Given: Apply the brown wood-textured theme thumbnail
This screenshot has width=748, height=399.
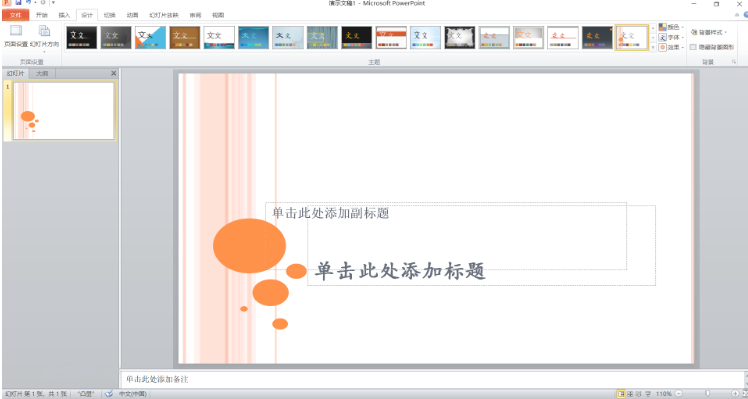Looking at the screenshot, I should [185, 37].
